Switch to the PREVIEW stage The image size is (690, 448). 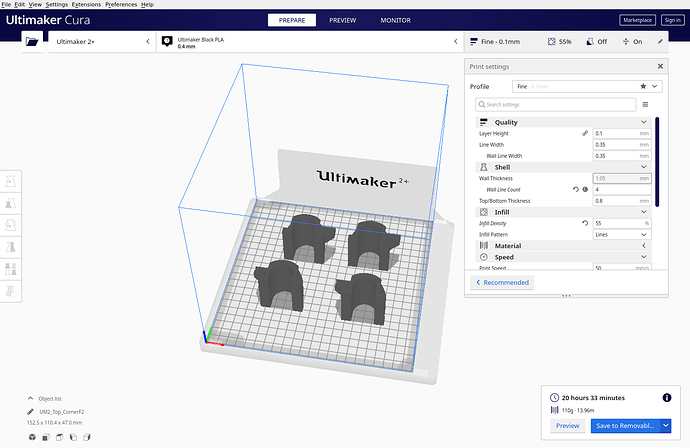point(342,20)
